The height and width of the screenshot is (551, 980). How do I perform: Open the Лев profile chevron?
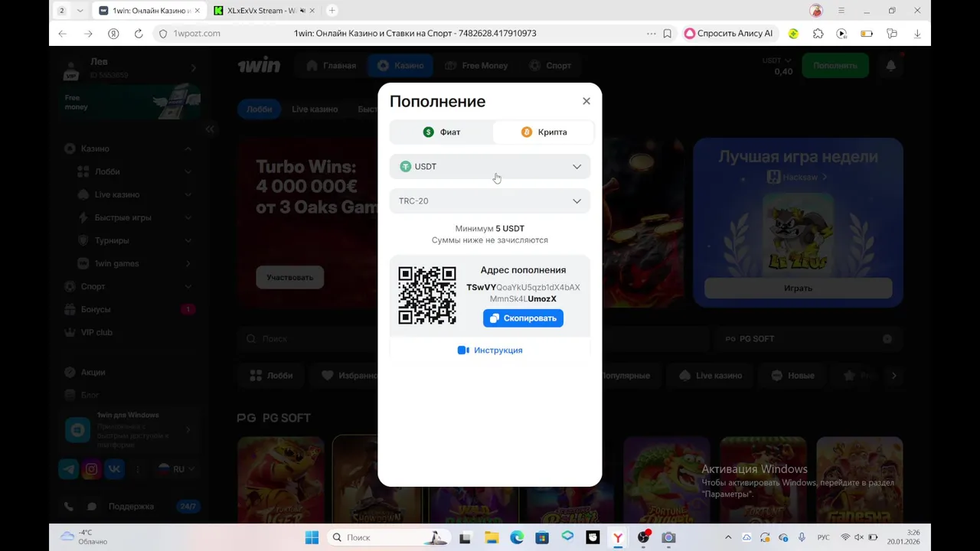193,68
